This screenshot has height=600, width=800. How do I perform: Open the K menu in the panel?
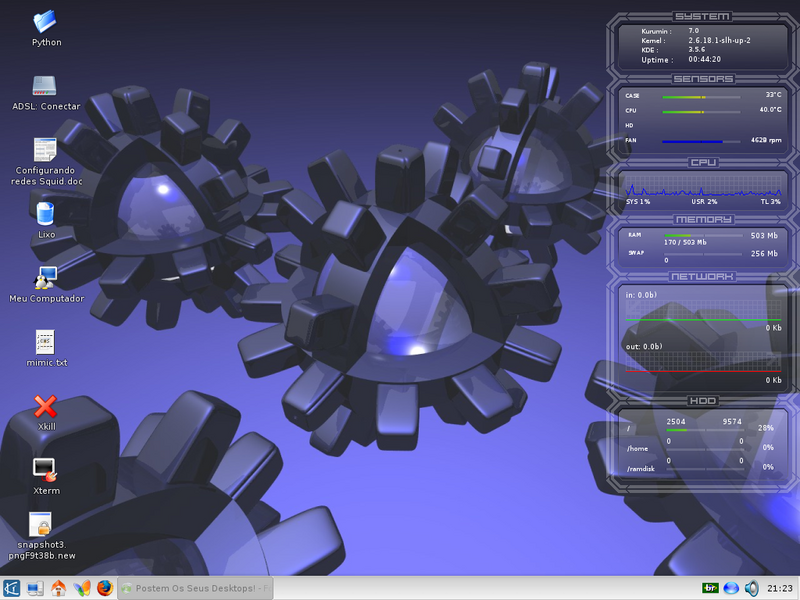pyautogui.click(x=11, y=588)
